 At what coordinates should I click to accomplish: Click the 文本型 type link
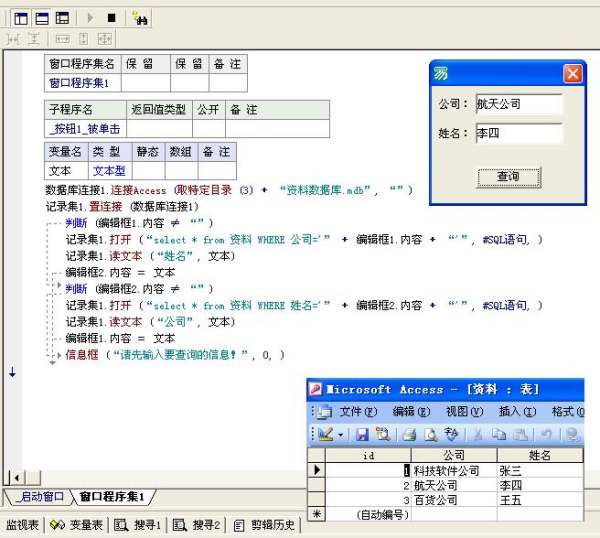point(109,172)
